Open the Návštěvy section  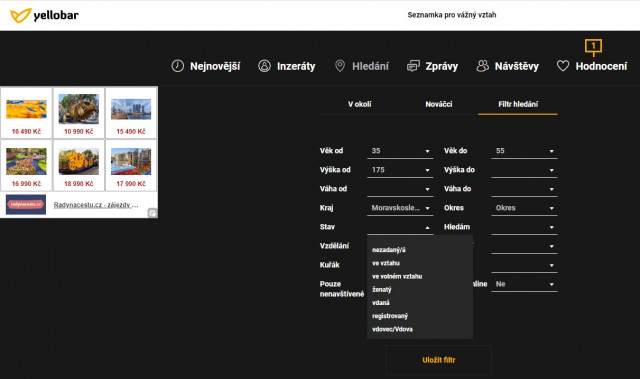click(517, 66)
